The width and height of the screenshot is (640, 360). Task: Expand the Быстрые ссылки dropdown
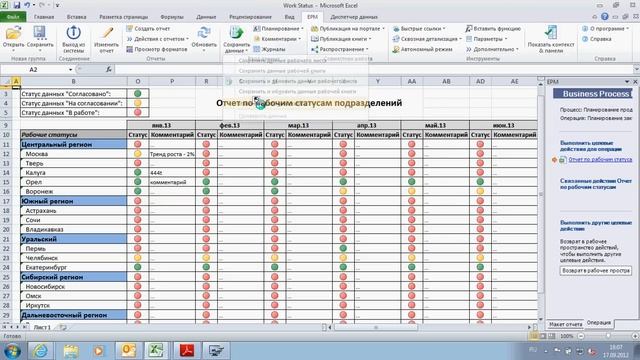(444, 29)
